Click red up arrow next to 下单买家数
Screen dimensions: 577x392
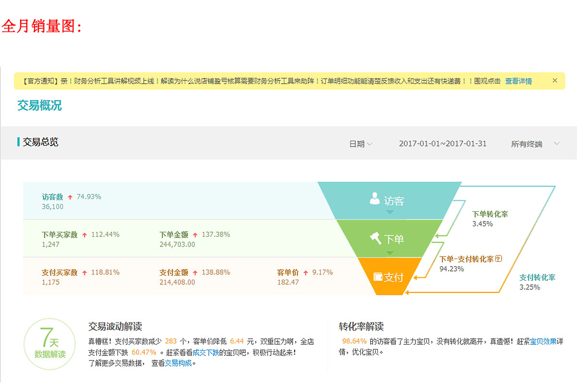(x=85, y=235)
